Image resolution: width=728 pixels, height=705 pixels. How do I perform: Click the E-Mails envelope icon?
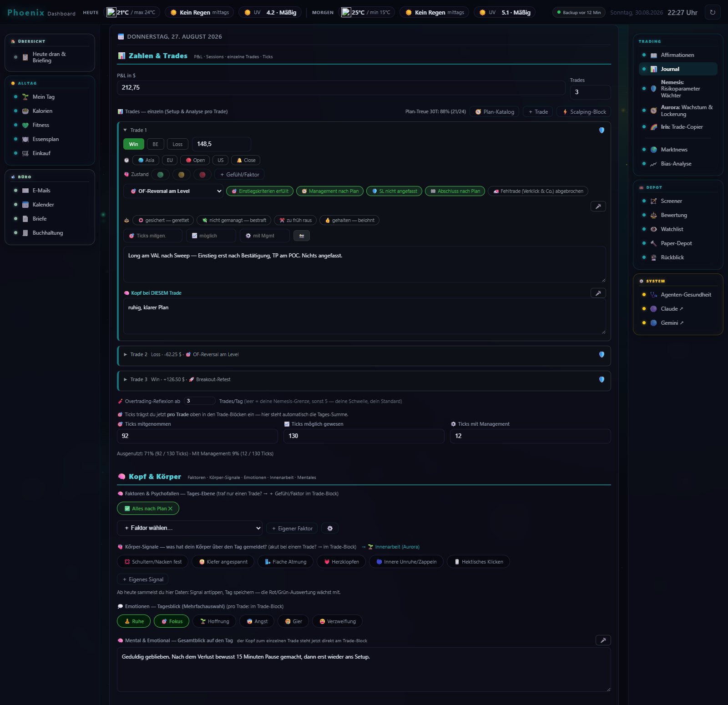[25, 191]
